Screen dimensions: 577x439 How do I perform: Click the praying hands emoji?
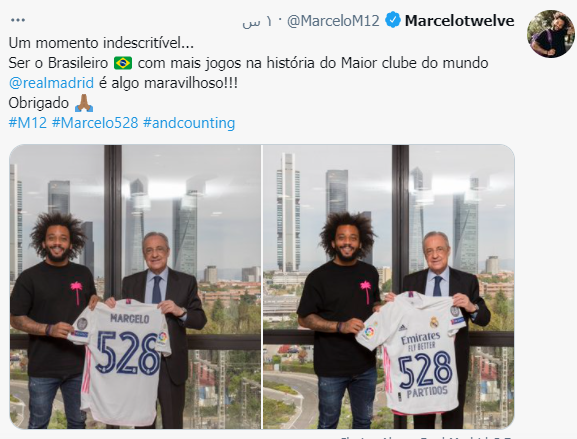pyautogui.click(x=84, y=103)
